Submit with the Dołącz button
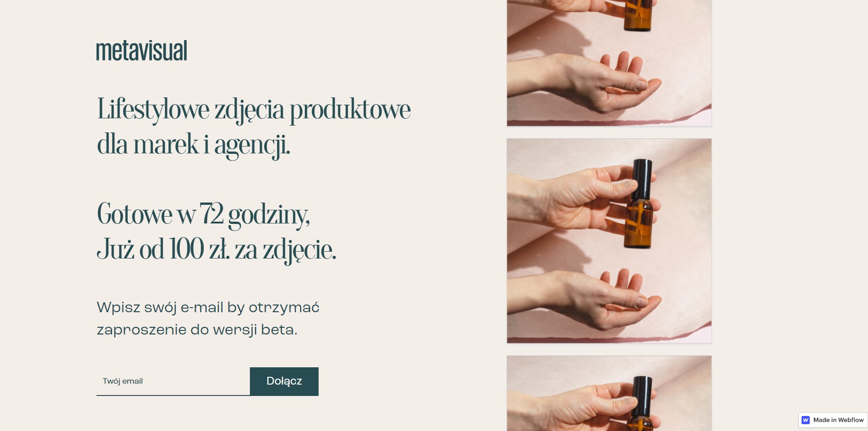 tap(284, 381)
